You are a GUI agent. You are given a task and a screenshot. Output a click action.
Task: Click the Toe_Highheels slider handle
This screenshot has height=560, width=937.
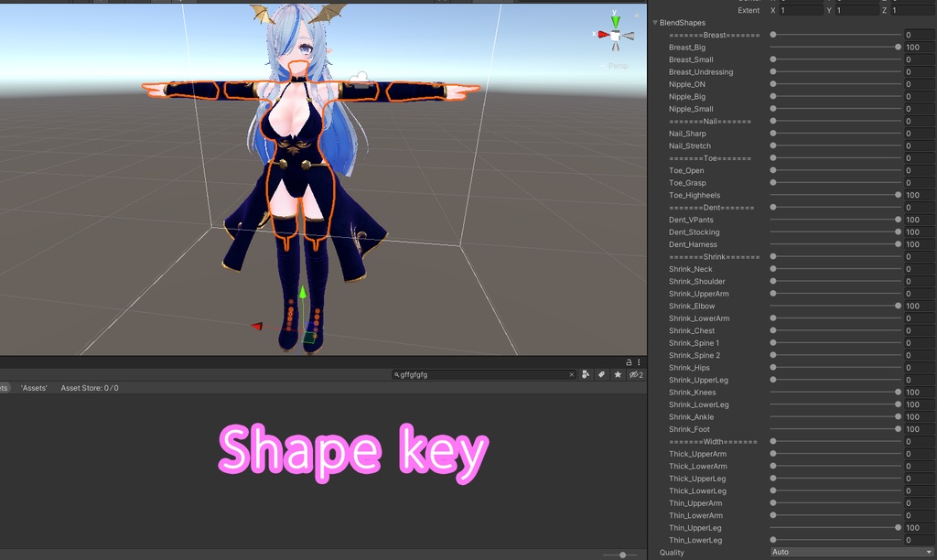pyautogui.click(x=898, y=195)
